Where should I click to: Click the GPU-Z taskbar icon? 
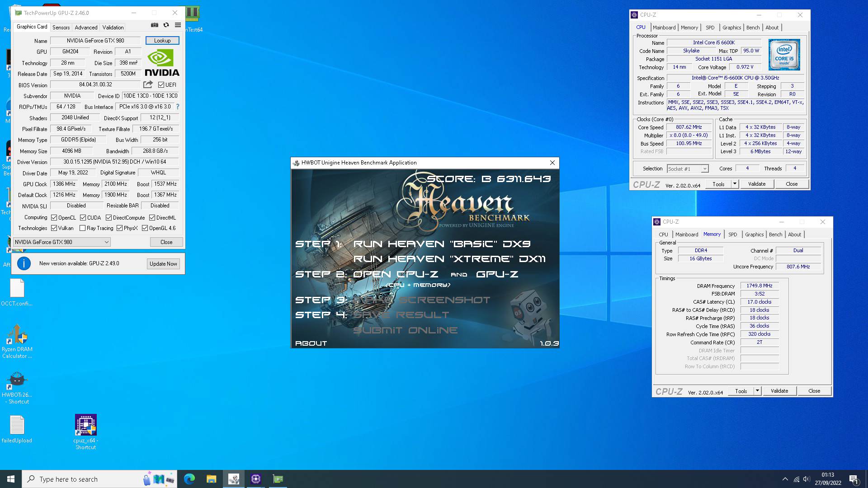(278, 479)
